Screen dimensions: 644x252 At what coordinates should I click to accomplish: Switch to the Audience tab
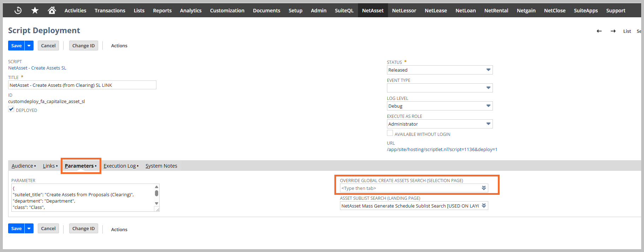click(x=24, y=166)
